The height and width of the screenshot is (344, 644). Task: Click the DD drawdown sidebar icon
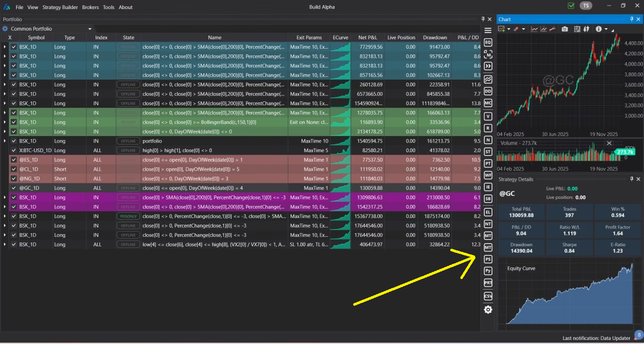point(488,91)
